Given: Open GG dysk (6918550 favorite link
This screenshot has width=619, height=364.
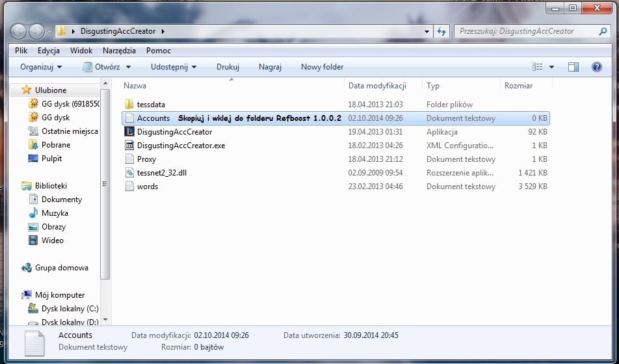Looking at the screenshot, I should [70, 104].
